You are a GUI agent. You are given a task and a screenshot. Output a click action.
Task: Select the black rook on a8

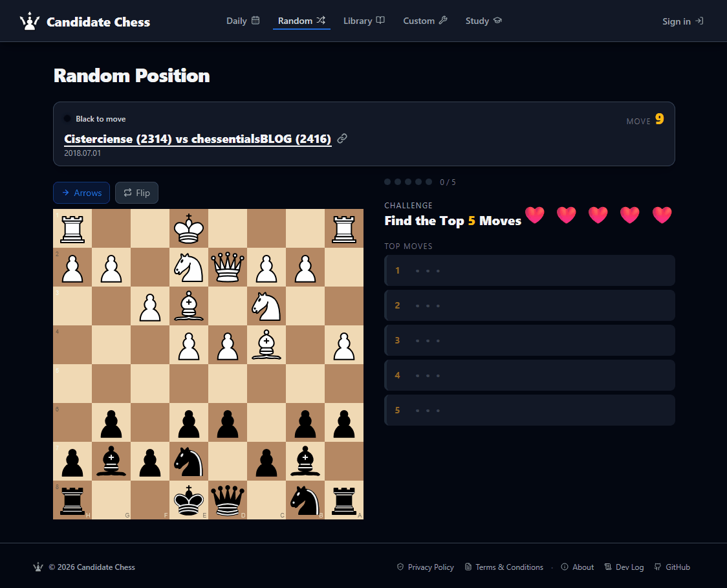point(344,500)
